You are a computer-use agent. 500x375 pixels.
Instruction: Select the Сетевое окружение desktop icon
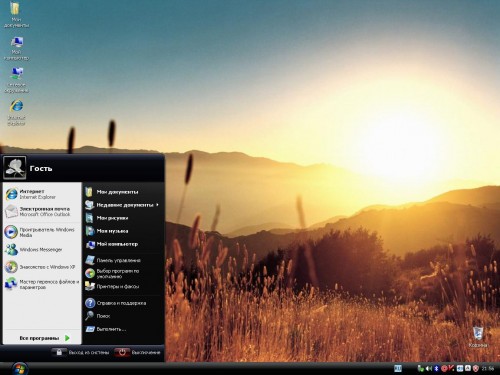point(16,80)
